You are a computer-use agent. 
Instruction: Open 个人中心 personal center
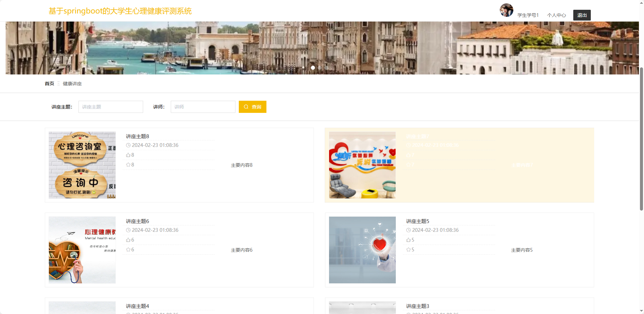point(556,15)
